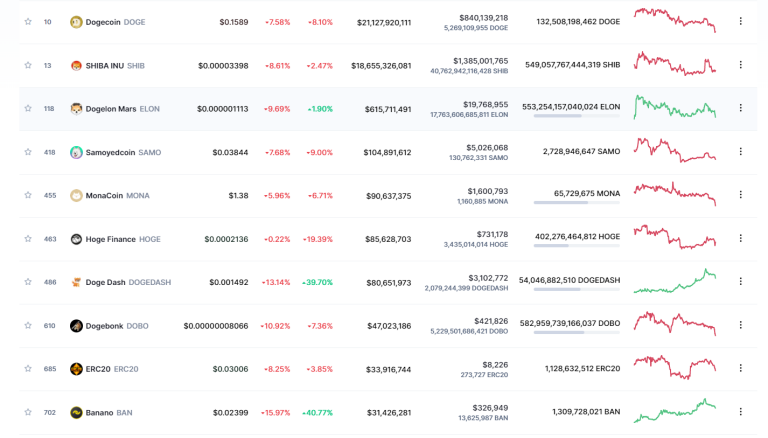Screen dimensions: 768x438
Task: Click the MonaCoin logo icon
Action: (x=76, y=195)
